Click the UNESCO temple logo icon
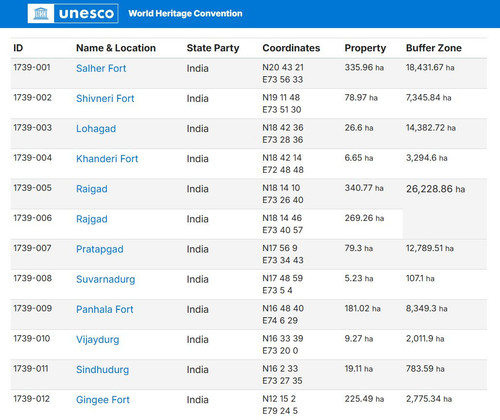This screenshot has height=420, width=500. click(41, 13)
